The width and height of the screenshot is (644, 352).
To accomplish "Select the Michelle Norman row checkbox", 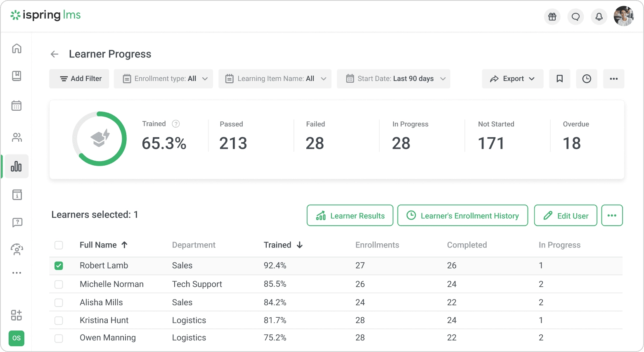I will point(59,284).
